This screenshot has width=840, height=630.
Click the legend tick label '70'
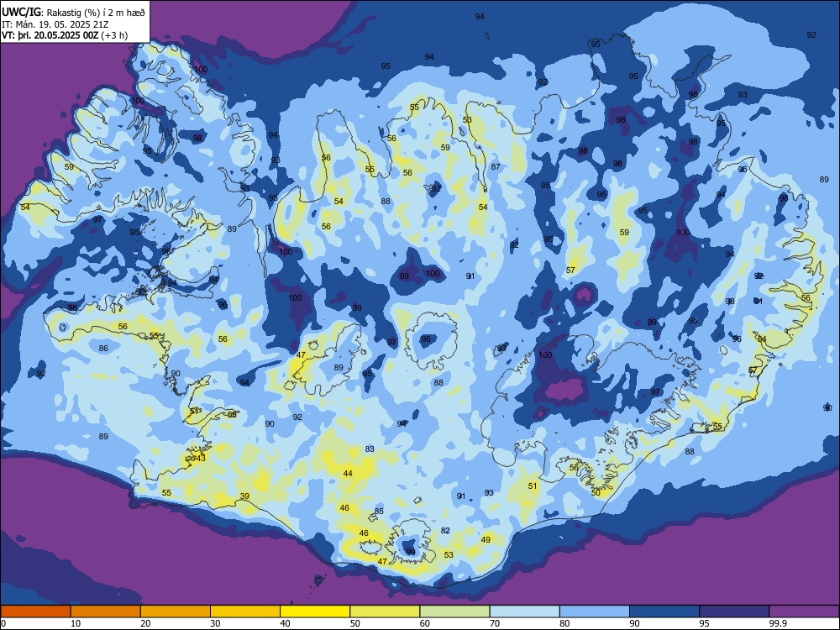click(495, 623)
